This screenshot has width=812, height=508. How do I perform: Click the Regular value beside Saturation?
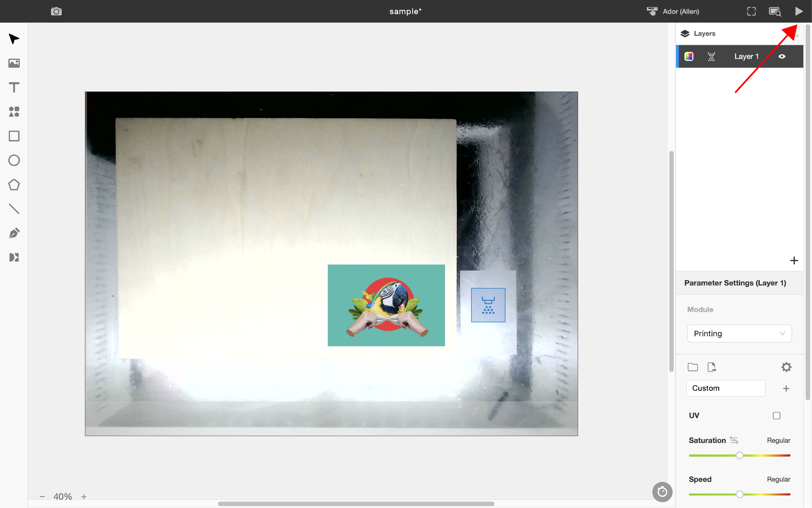point(778,440)
